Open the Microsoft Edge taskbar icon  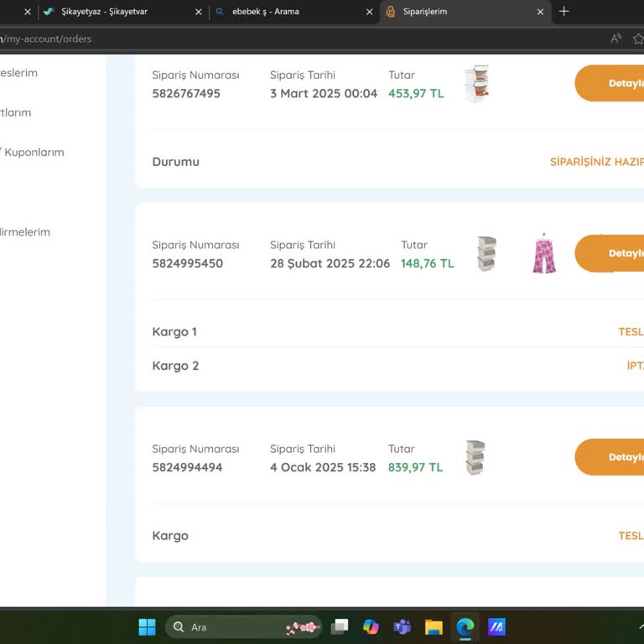pyautogui.click(x=465, y=626)
